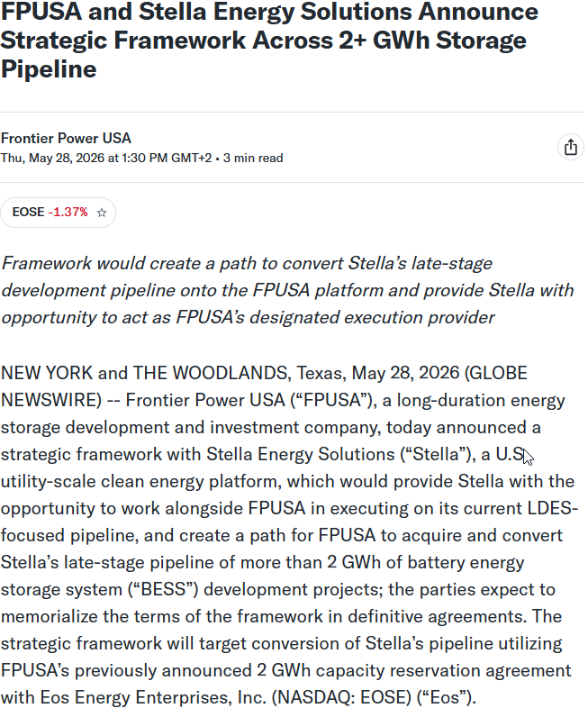The height and width of the screenshot is (708, 588).
Task: Click the italic summary beginning "Framework would create"
Action: 287,290
